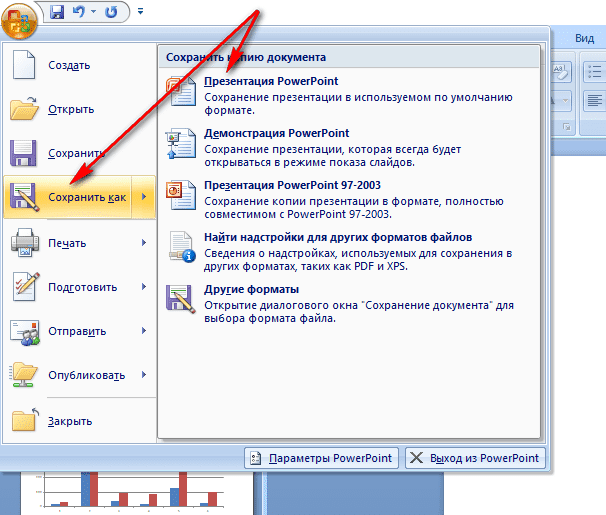
Task: Click the align text left icon in ribbon
Action: pos(594,101)
